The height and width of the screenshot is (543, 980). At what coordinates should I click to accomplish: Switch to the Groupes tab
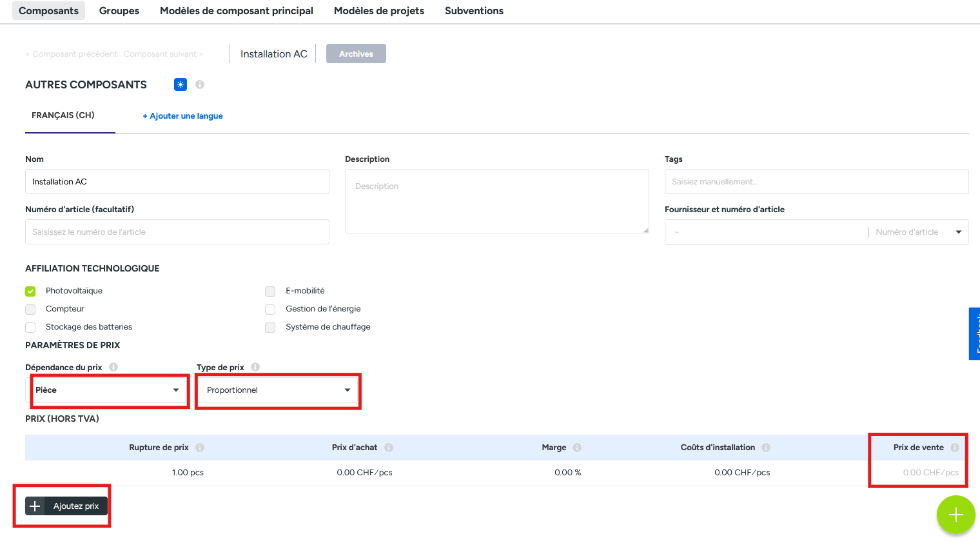click(x=119, y=11)
